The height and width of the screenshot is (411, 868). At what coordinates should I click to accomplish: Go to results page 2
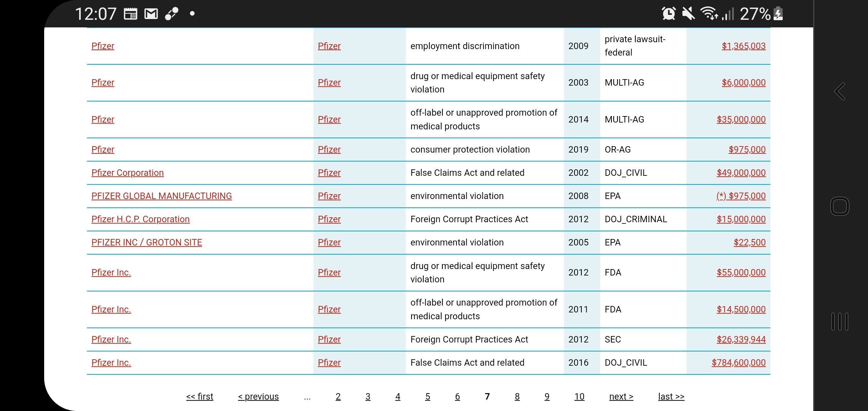pos(338,397)
